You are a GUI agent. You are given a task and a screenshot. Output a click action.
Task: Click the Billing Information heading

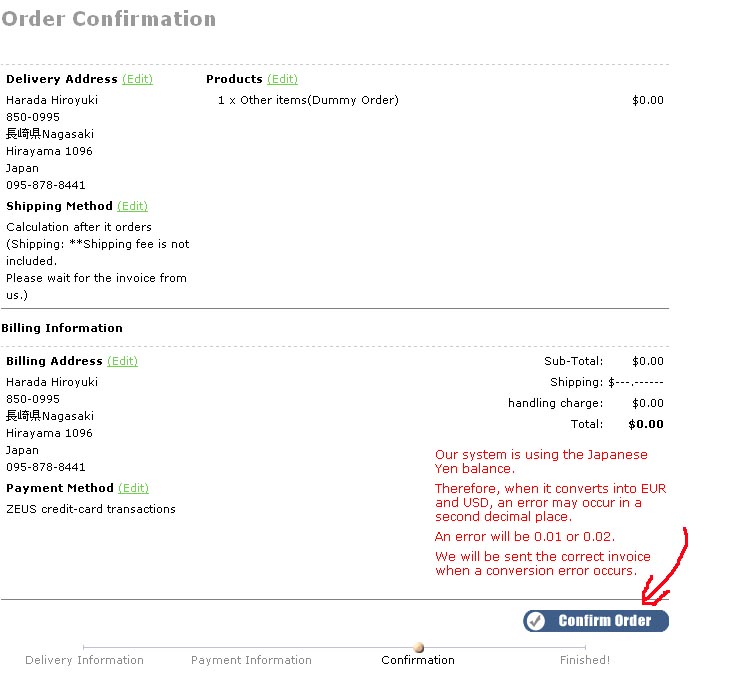point(62,328)
